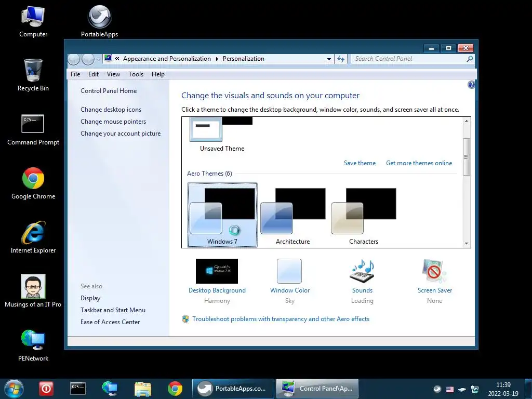Select the Characters Aero theme
The width and height of the screenshot is (532, 399).
363,215
